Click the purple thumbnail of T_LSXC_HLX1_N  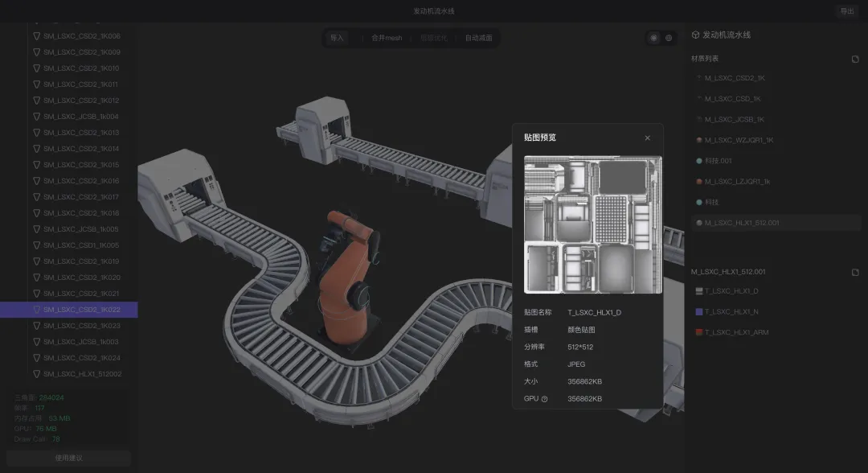(699, 312)
